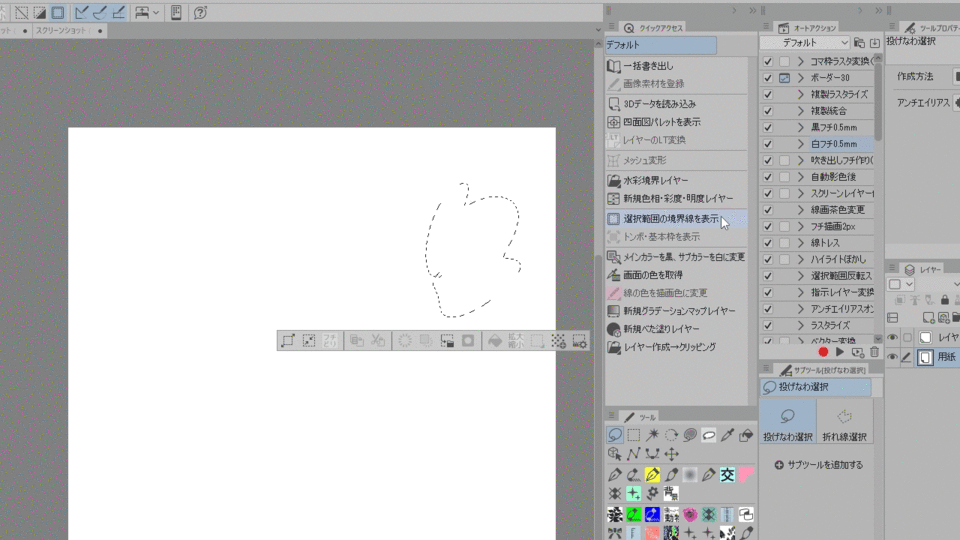960x540 pixels.
Task: Hide the top レイヤー layer with eye icon
Action: coord(893,337)
